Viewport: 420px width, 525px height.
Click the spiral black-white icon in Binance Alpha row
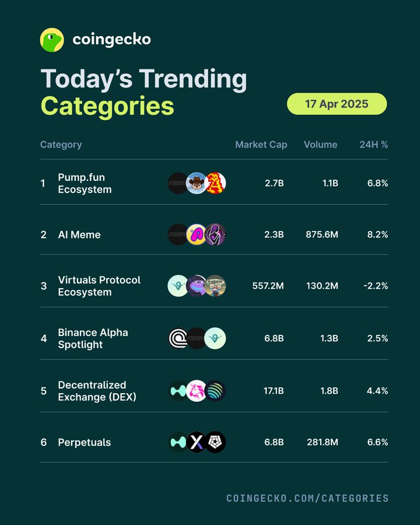tap(178, 338)
